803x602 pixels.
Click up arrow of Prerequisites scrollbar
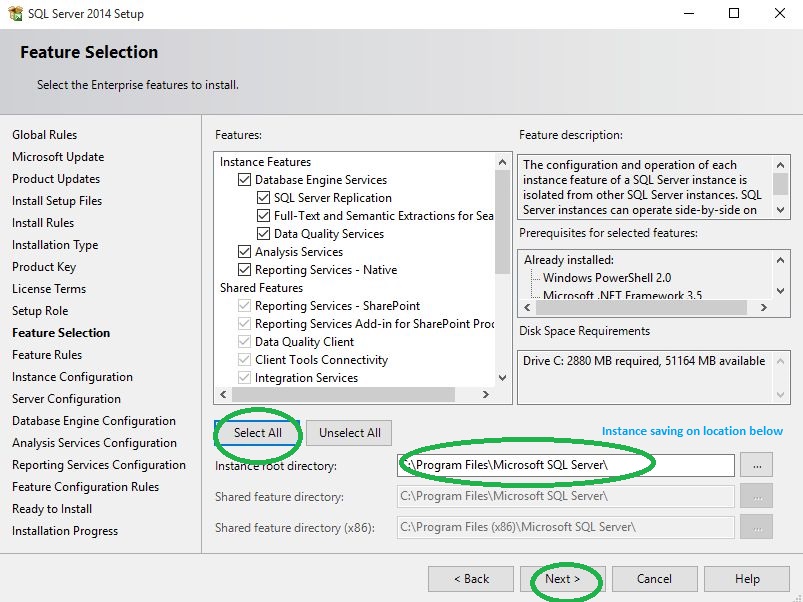(780, 260)
